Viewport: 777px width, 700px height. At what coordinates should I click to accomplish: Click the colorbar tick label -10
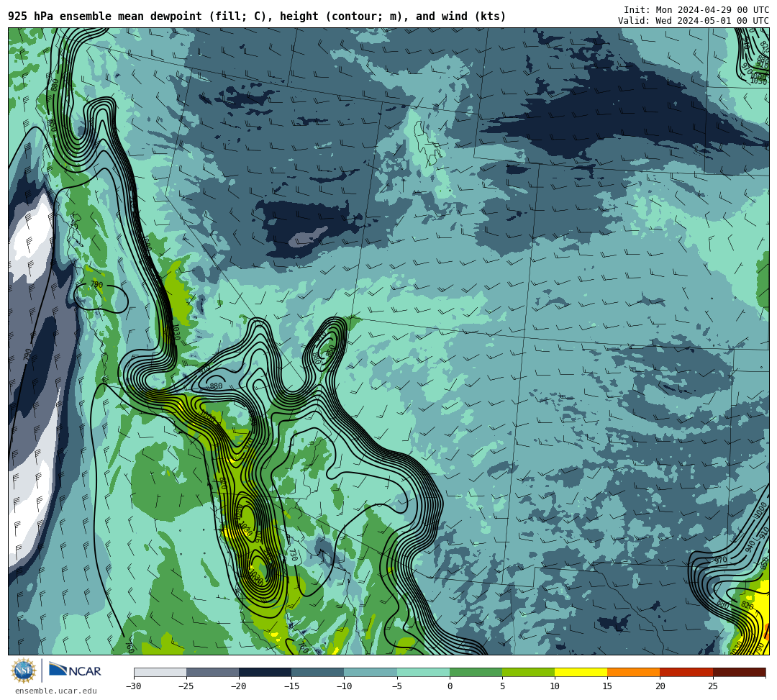pyautogui.click(x=344, y=686)
